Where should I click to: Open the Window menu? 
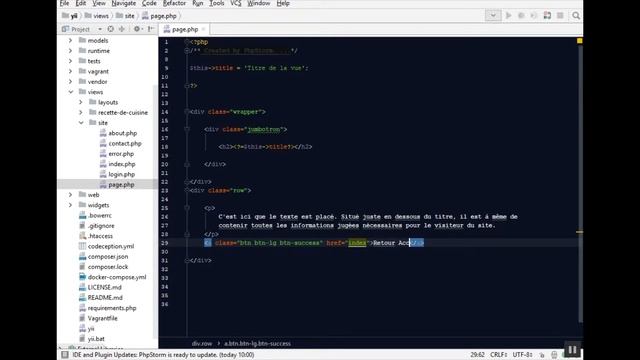coord(259,3)
